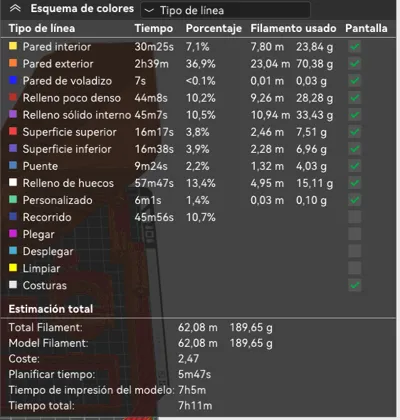Click the Plegar magenta swatch
Image resolution: width=400 pixels, height=420 pixels.
click(13, 233)
